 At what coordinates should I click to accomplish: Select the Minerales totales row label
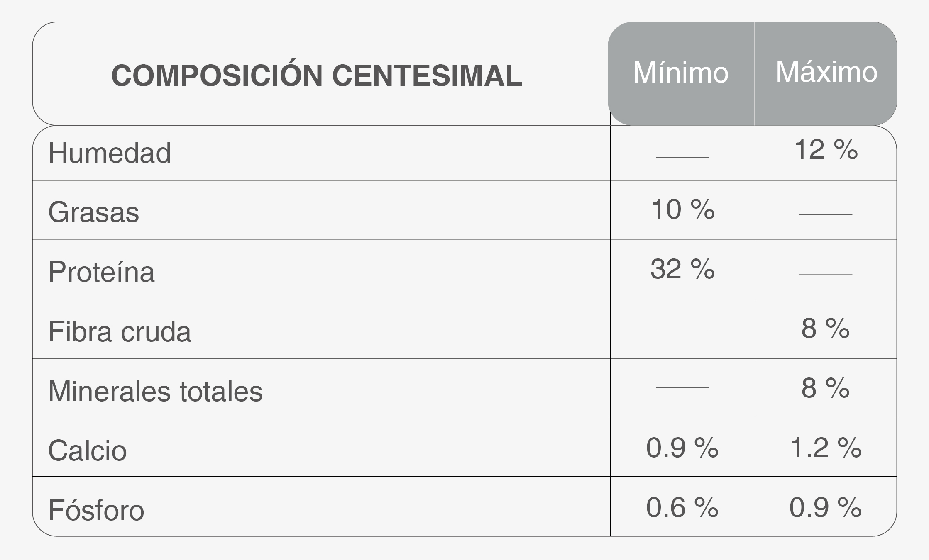(156, 391)
